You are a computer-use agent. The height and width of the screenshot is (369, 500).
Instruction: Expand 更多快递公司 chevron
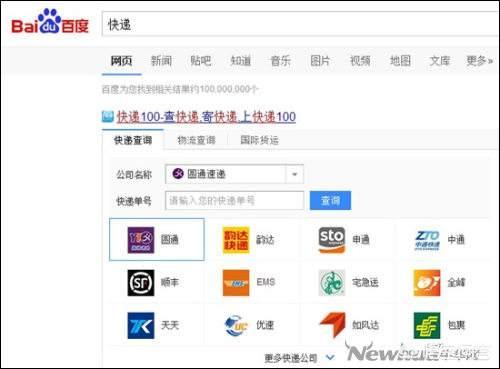[x=330, y=358]
